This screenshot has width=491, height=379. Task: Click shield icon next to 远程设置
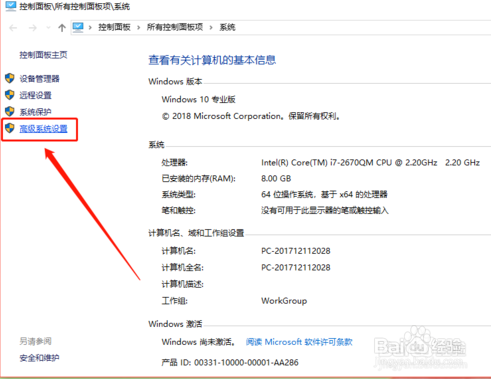(10, 95)
